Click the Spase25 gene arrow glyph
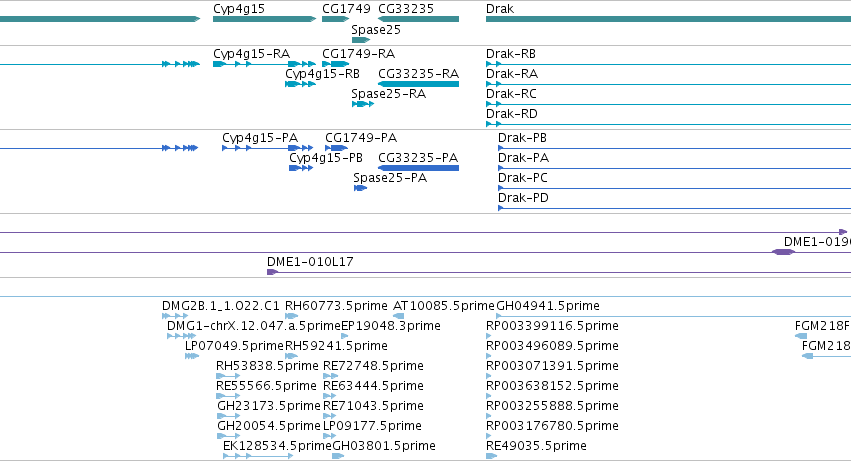851x461 pixels. coord(361,40)
